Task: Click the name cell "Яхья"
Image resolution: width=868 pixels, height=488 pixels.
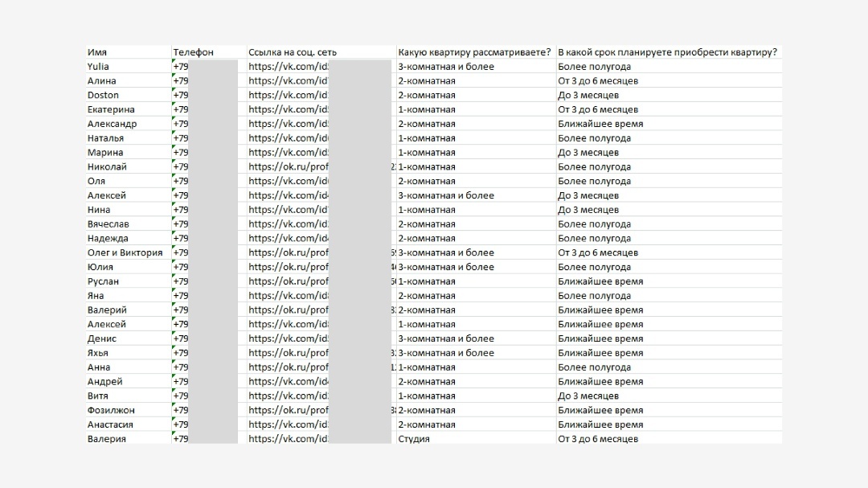Action: point(129,353)
